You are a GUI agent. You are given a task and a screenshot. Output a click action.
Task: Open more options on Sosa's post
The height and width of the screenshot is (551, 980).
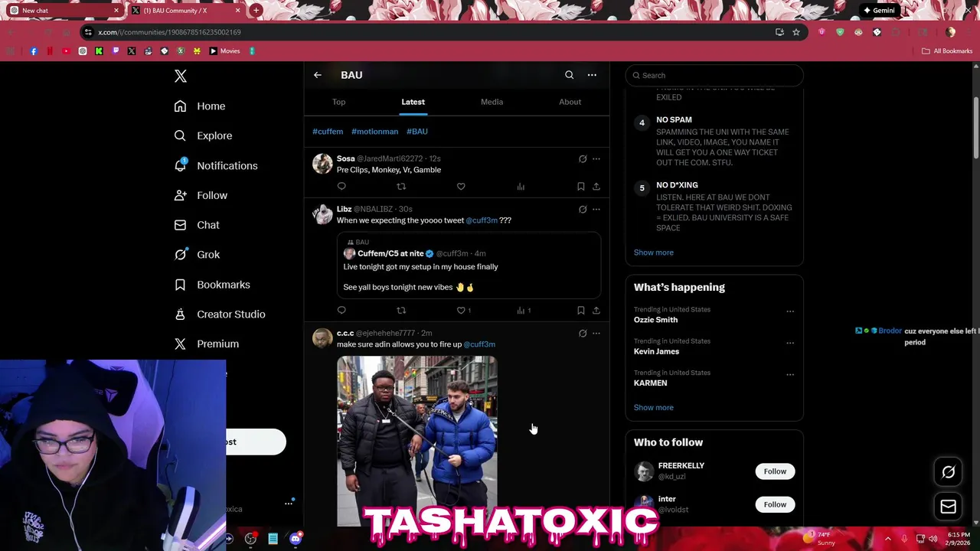point(596,159)
